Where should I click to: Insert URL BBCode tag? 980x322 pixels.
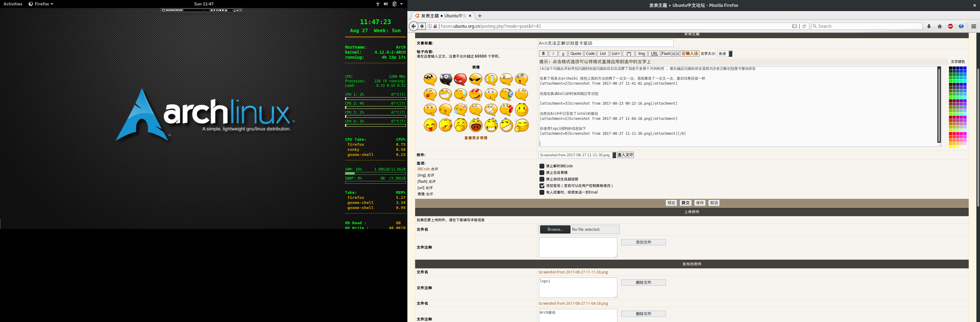pos(654,54)
